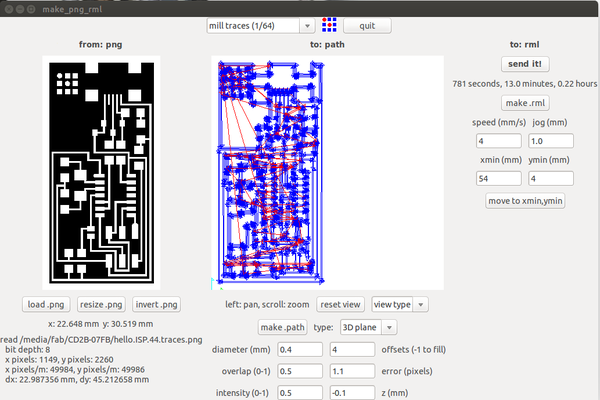Screen dimensions: 600x400
Task: Click the 'to: rml' heading
Action: (x=525, y=44)
